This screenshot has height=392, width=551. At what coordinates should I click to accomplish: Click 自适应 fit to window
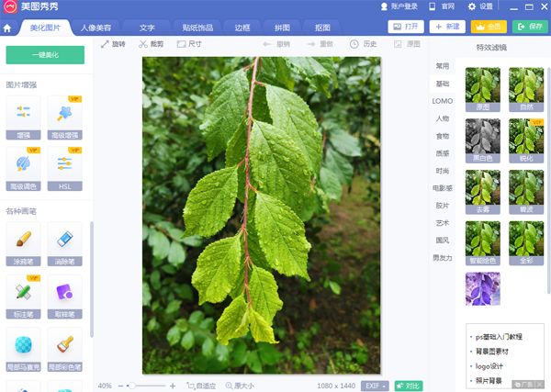[x=201, y=386]
